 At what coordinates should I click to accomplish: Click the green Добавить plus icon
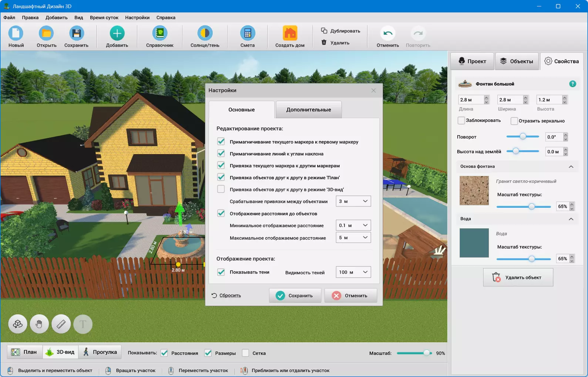[117, 33]
